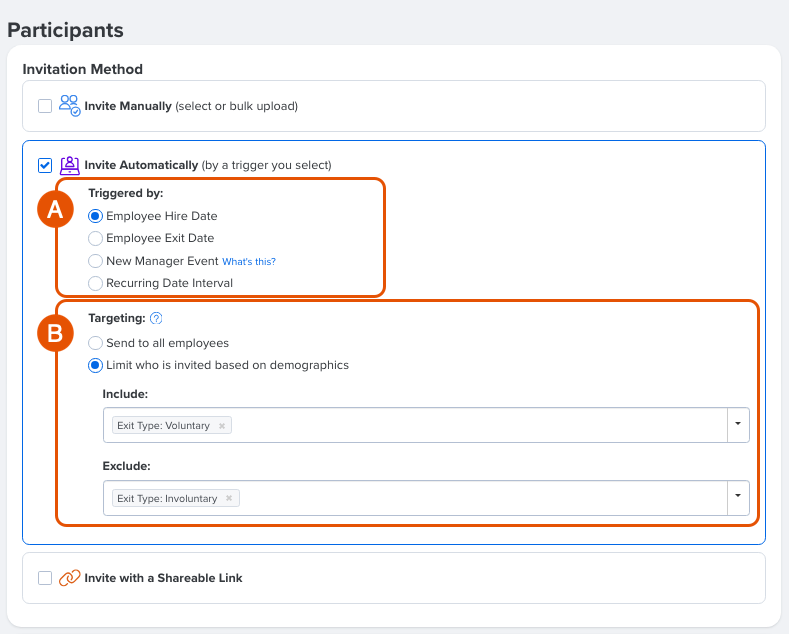Uncheck the Invite Automatically checkbox

coord(45,165)
